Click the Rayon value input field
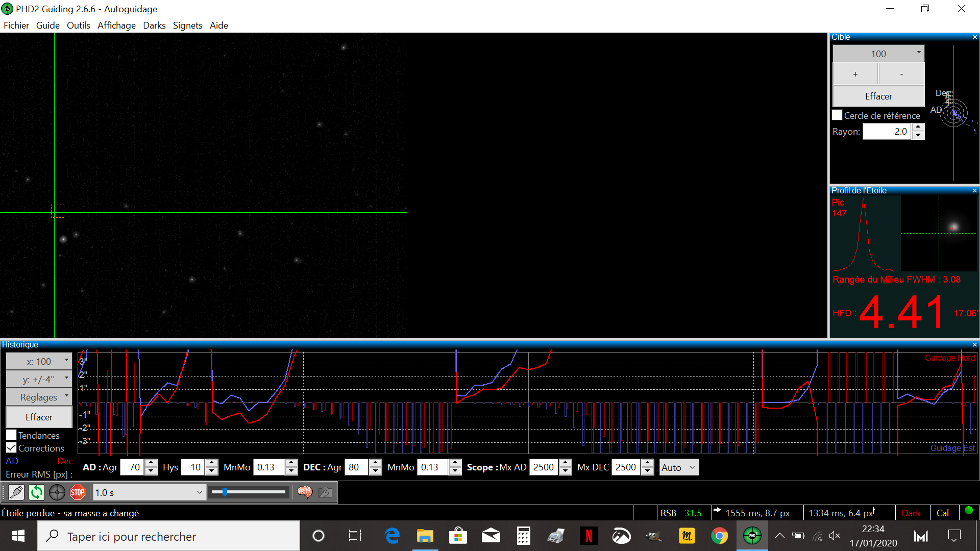 pyautogui.click(x=887, y=132)
